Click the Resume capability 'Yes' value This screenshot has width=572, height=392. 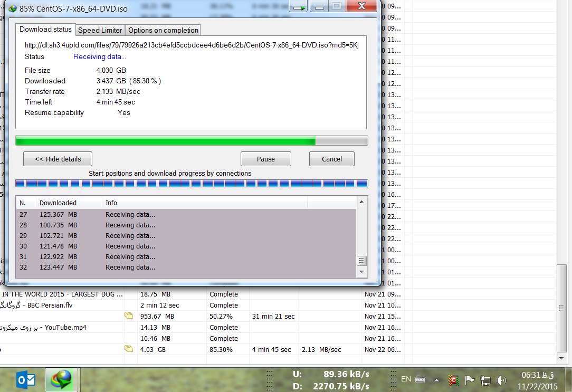(x=123, y=112)
